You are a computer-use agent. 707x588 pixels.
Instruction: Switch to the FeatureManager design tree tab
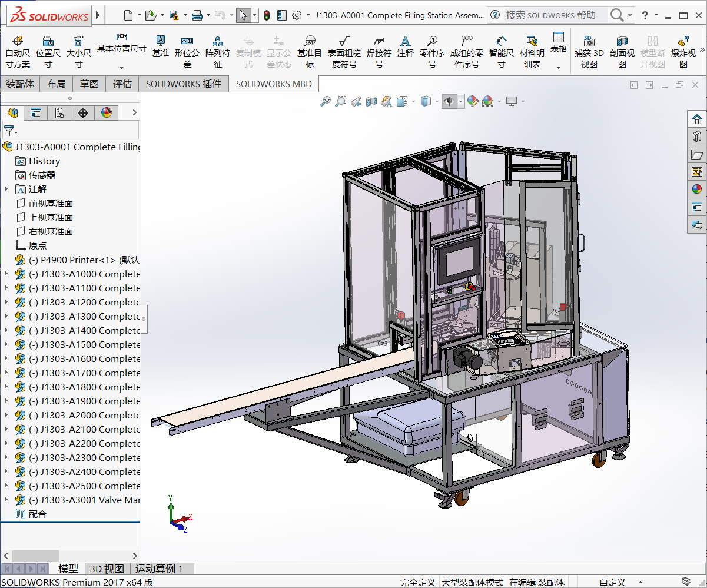pyautogui.click(x=12, y=113)
